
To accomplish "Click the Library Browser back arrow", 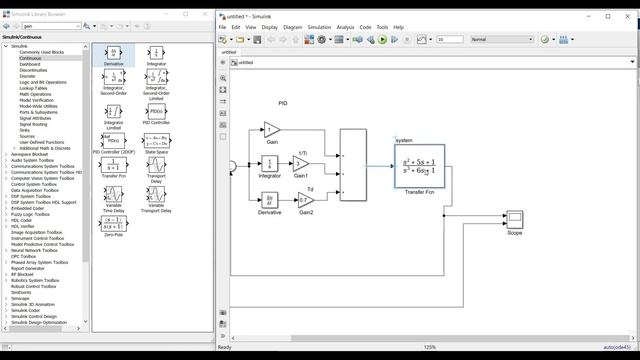I will [x=6, y=26].
